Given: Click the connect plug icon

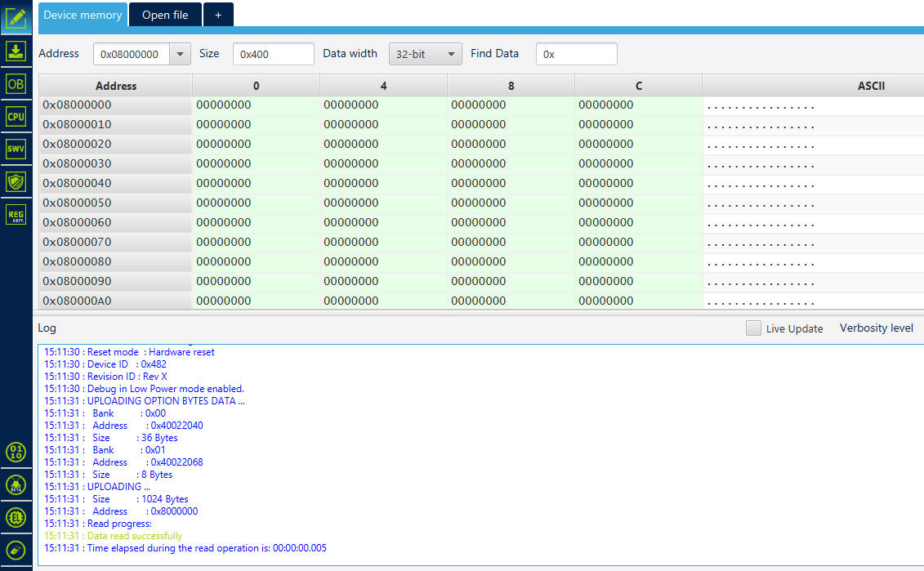Looking at the screenshot, I should (x=16, y=550).
